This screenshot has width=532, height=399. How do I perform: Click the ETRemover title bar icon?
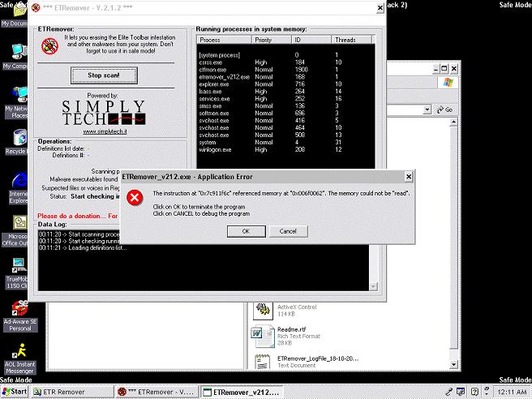coord(36,7)
